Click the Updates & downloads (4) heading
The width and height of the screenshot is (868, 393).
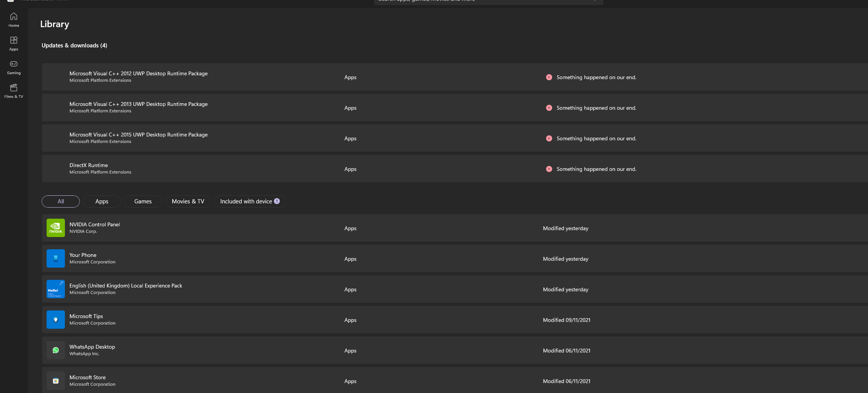point(74,45)
